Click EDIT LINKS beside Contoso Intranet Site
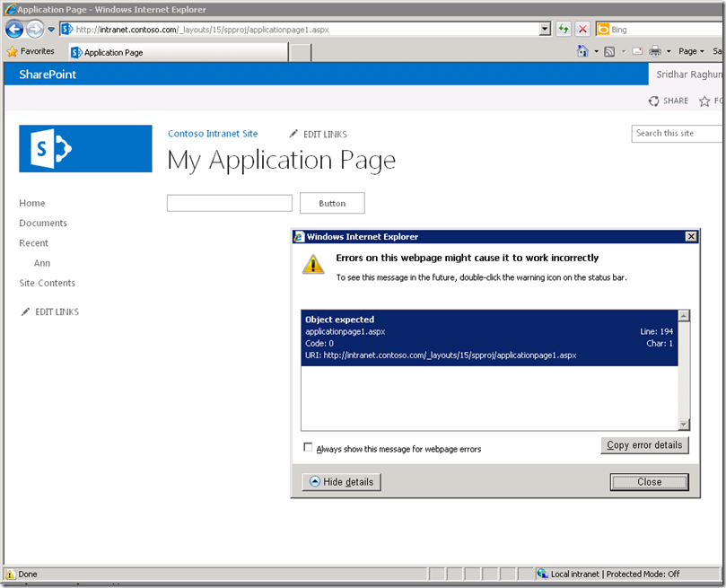726x588 pixels. point(318,135)
